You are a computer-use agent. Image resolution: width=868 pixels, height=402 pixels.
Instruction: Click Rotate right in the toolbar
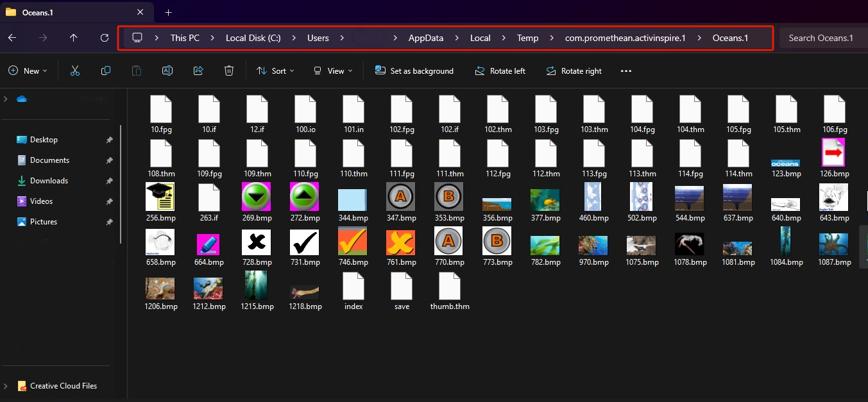574,71
